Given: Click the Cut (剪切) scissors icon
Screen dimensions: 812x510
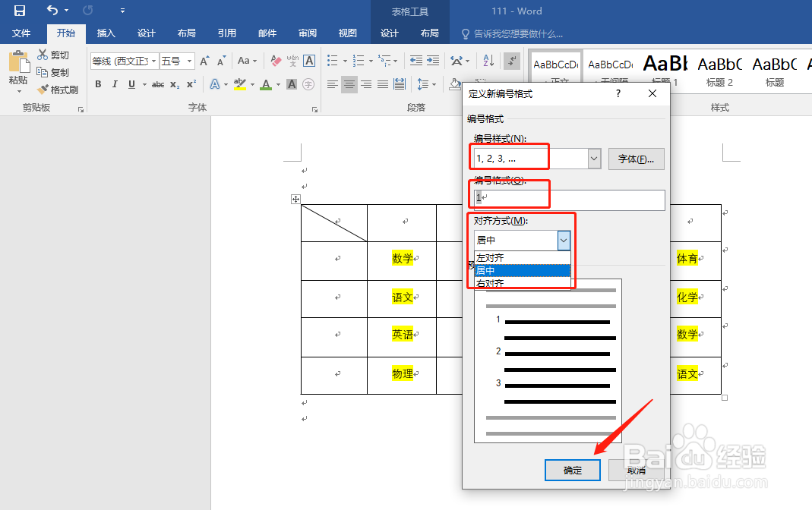Looking at the screenshot, I should [x=43, y=55].
